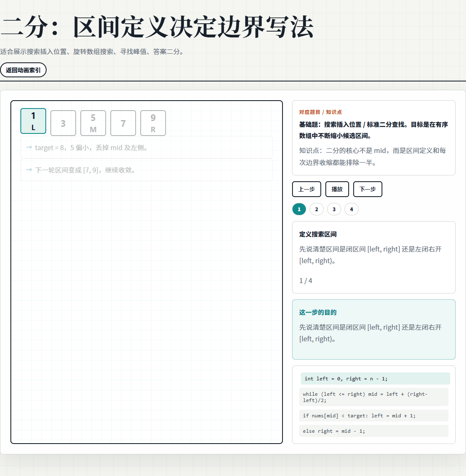The image size is (466, 476).
Task: Click the hint 'target = 8，5 偏小' row
Action: pos(146,148)
